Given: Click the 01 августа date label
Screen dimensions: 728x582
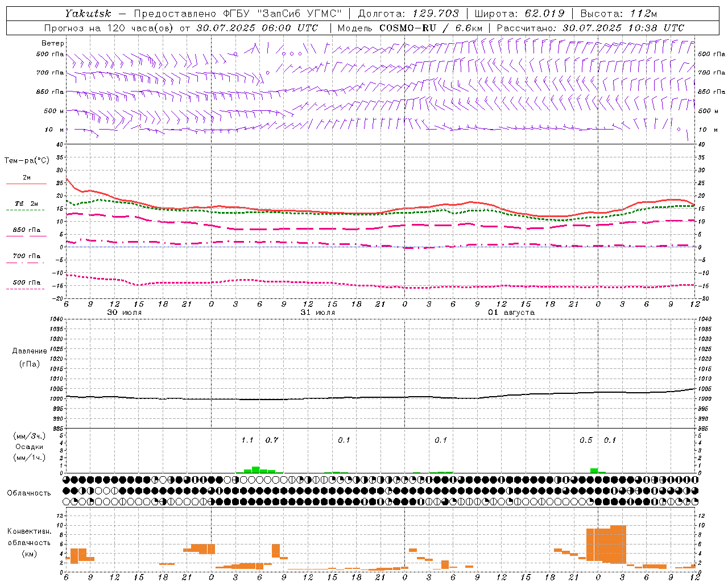Looking at the screenshot, I should click(x=511, y=313).
